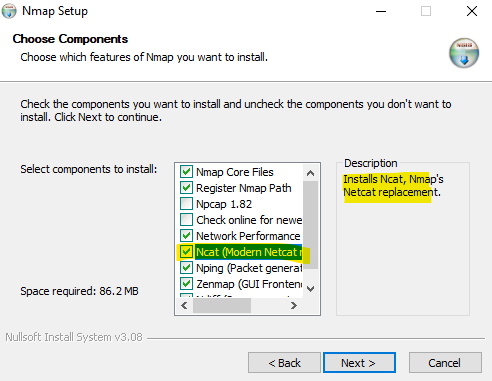Select the Nping (Packet generator) list item
The image size is (492, 381).
[x=249, y=268]
